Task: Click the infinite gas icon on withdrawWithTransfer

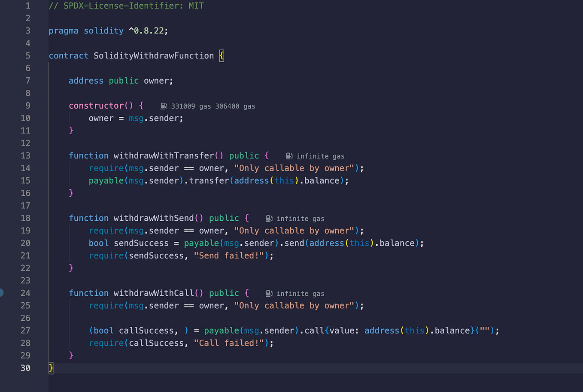Action: pos(289,156)
